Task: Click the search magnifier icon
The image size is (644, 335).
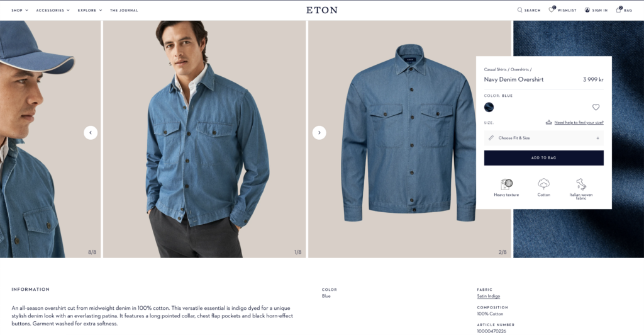Action: pyautogui.click(x=519, y=10)
